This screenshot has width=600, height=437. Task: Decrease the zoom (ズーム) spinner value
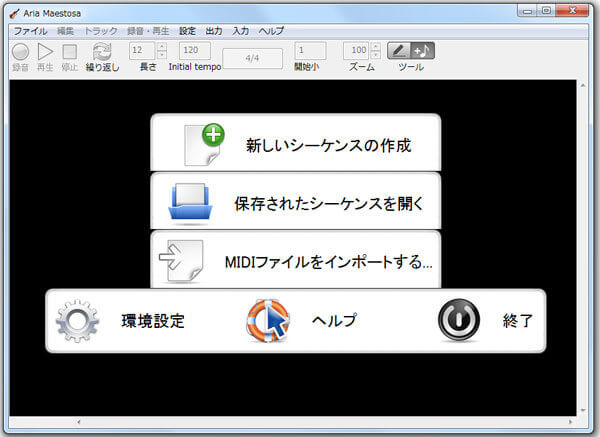(x=375, y=54)
